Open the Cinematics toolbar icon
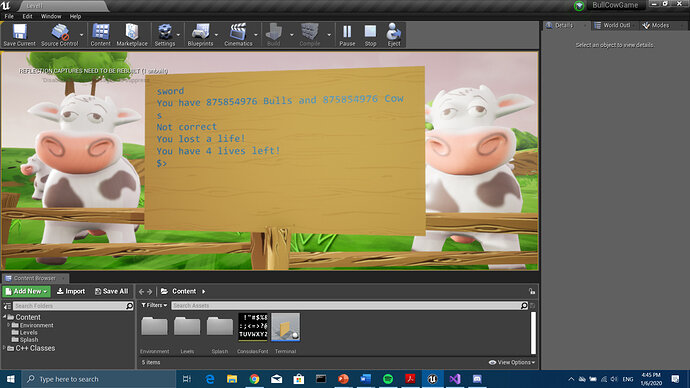 pos(238,35)
